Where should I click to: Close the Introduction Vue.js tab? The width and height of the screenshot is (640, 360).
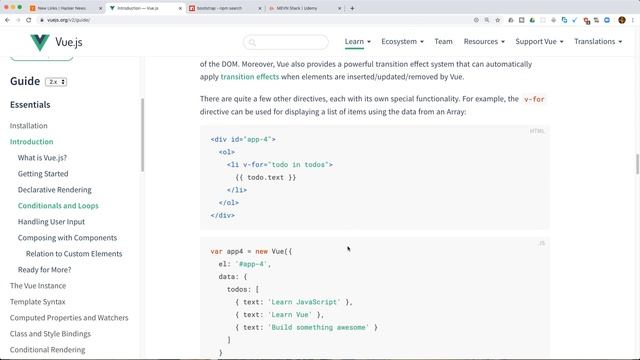(x=180, y=8)
